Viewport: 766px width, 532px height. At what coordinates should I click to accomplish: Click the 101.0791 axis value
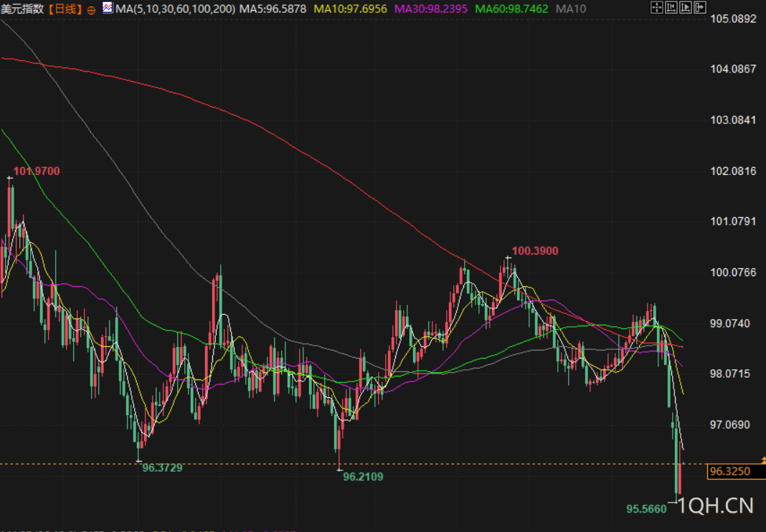tap(733, 222)
